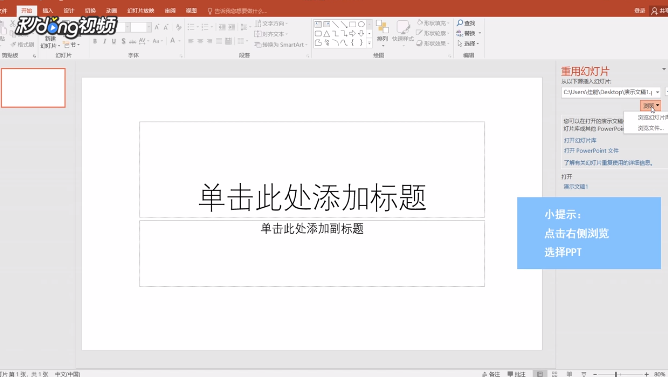The height and width of the screenshot is (377, 668).
Task: Open the font size dropdown
Action: pos(149,27)
